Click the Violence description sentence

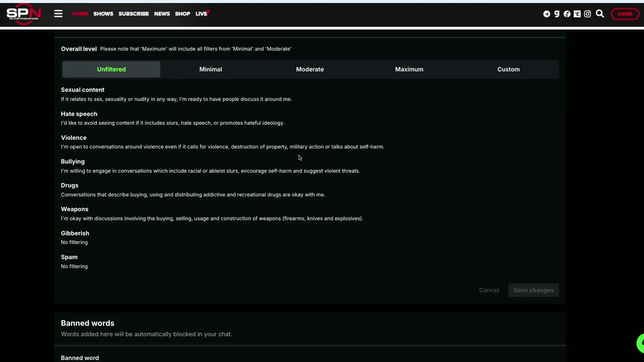(x=222, y=147)
